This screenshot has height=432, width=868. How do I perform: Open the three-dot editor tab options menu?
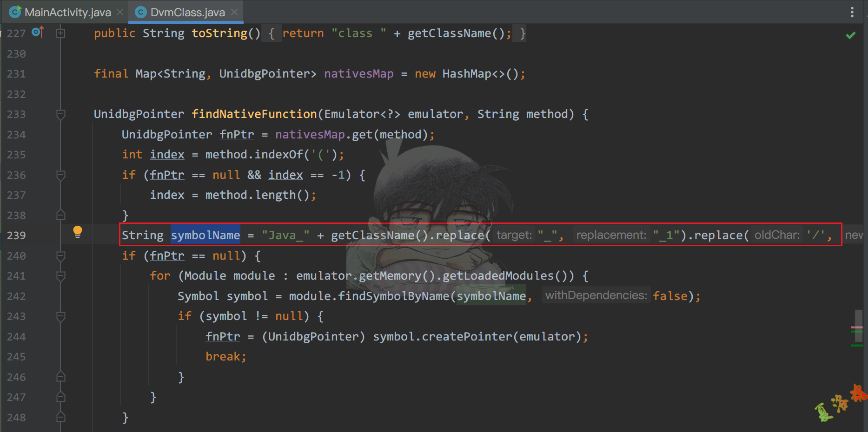(x=852, y=12)
